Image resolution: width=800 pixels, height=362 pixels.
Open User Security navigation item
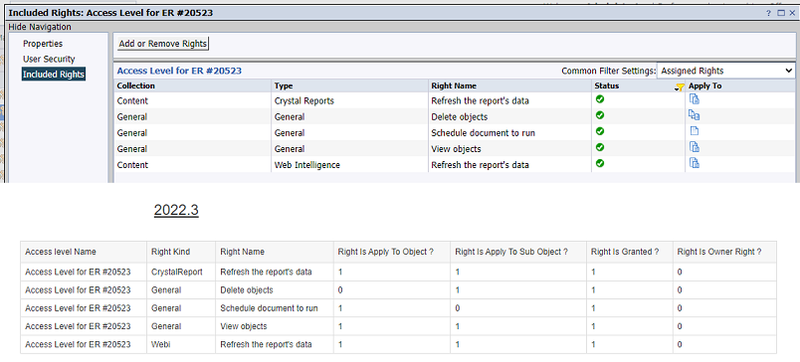coord(49,59)
